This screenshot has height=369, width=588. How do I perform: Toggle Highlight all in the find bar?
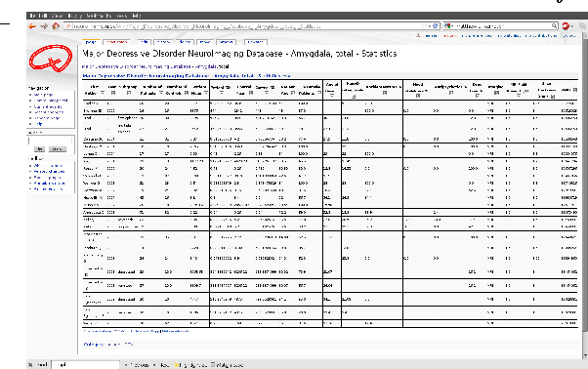(x=190, y=364)
